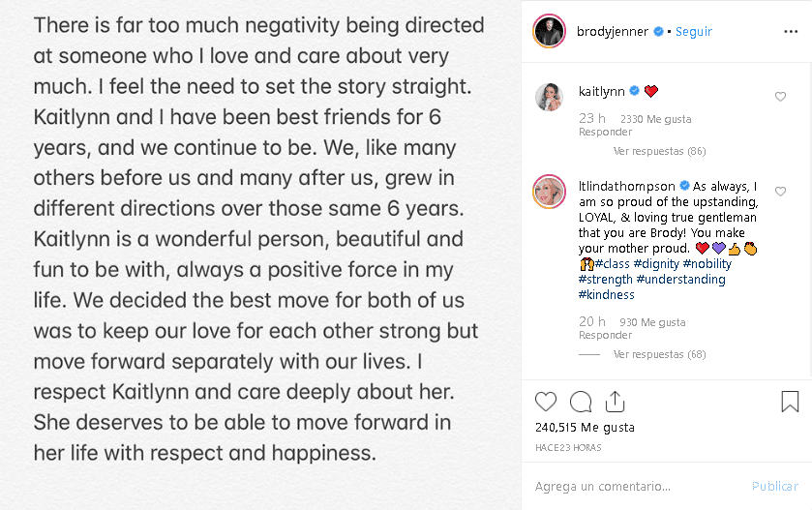Image resolution: width=812 pixels, height=510 pixels.
Task: Expand Ver respuestas (68) replies
Action: click(659, 355)
